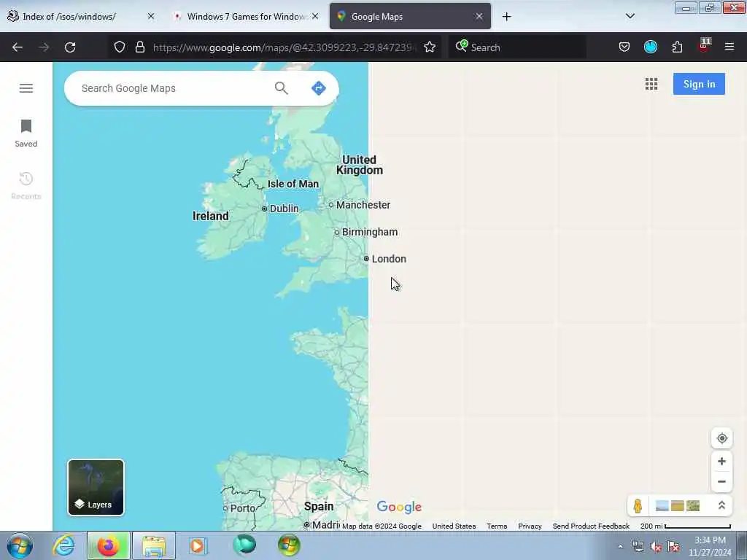Click the muted volume tray icon

pos(656,547)
